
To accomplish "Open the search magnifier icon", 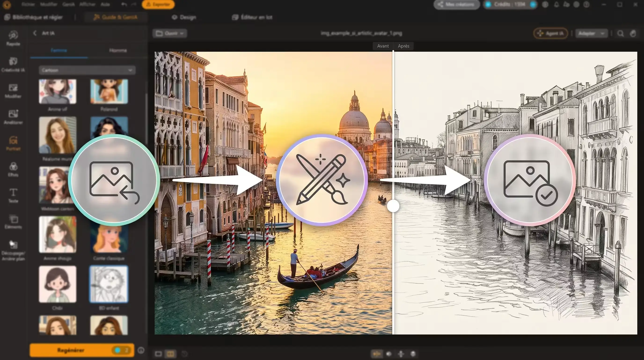I will 620,33.
